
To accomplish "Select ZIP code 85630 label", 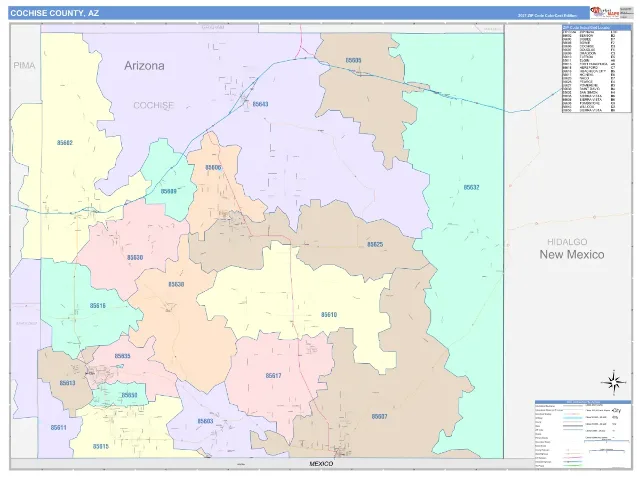I will point(135,258).
